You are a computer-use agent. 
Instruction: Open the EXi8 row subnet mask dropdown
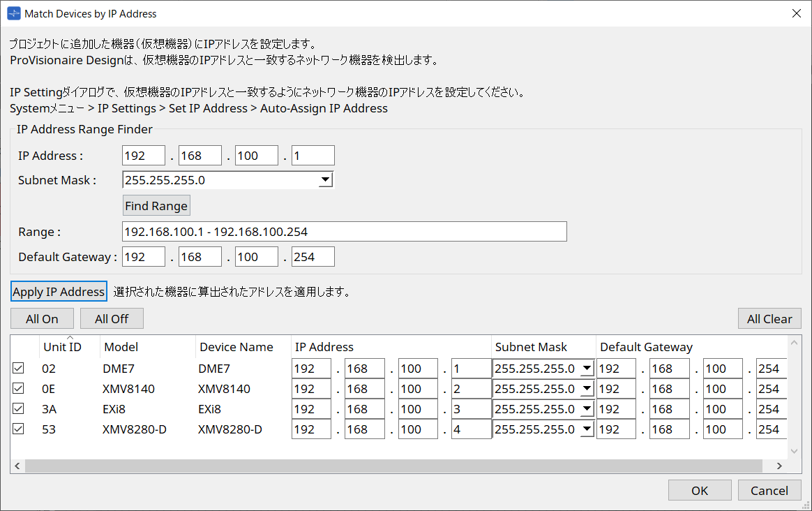(x=587, y=409)
